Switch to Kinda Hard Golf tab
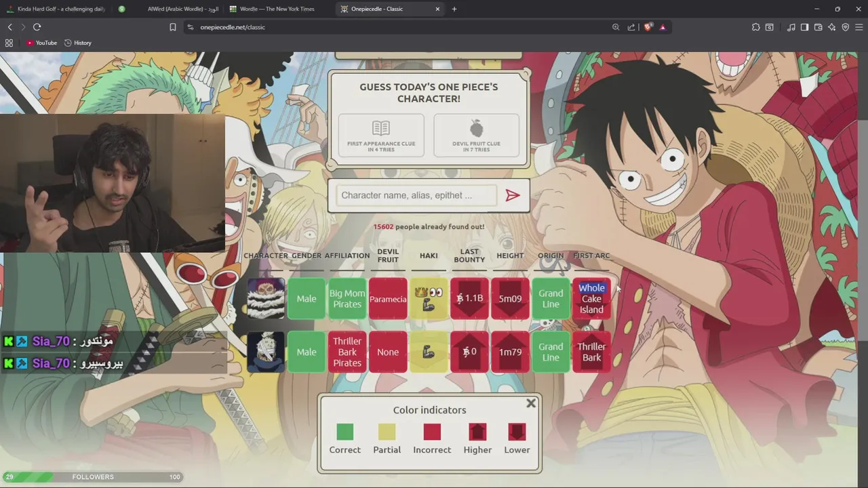 tap(56, 9)
